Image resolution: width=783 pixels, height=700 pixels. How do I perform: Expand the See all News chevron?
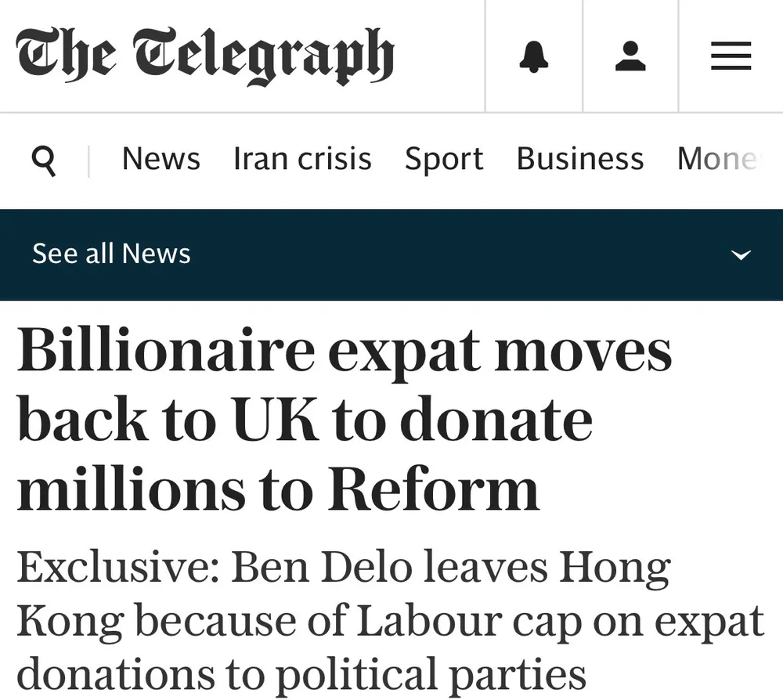click(740, 254)
